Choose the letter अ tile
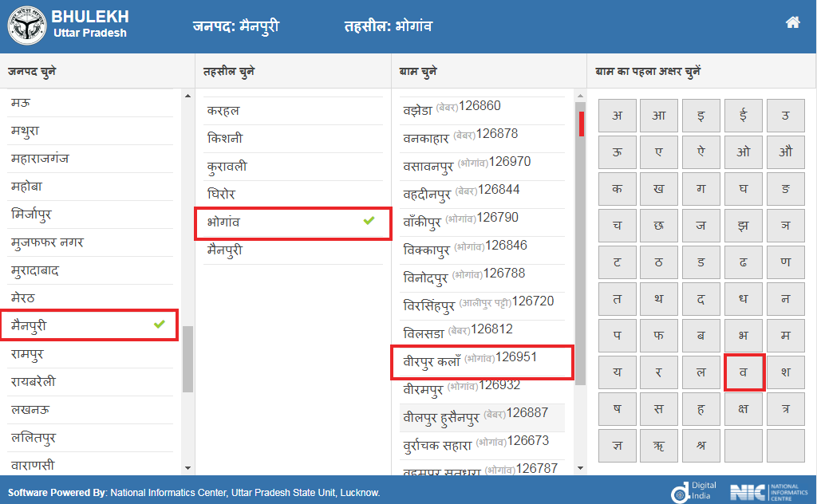Viewport: 817px width, 504px height. click(x=618, y=116)
